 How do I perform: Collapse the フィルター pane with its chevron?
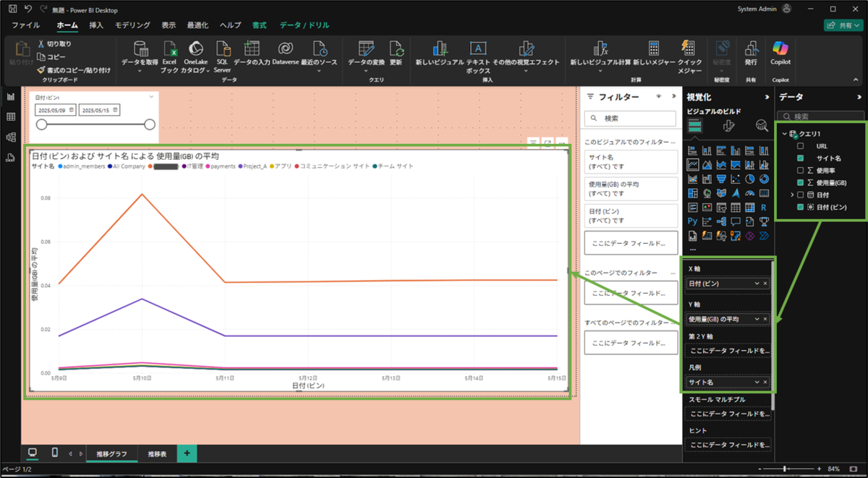point(673,96)
